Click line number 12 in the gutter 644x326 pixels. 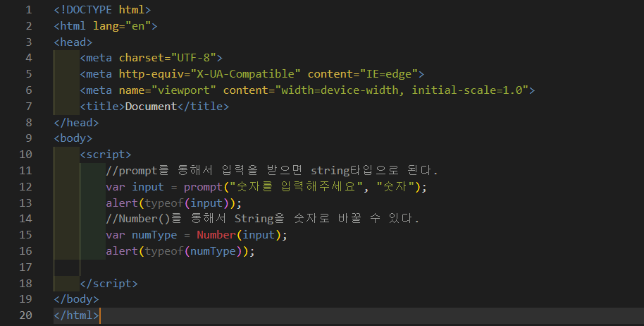pyautogui.click(x=25, y=186)
